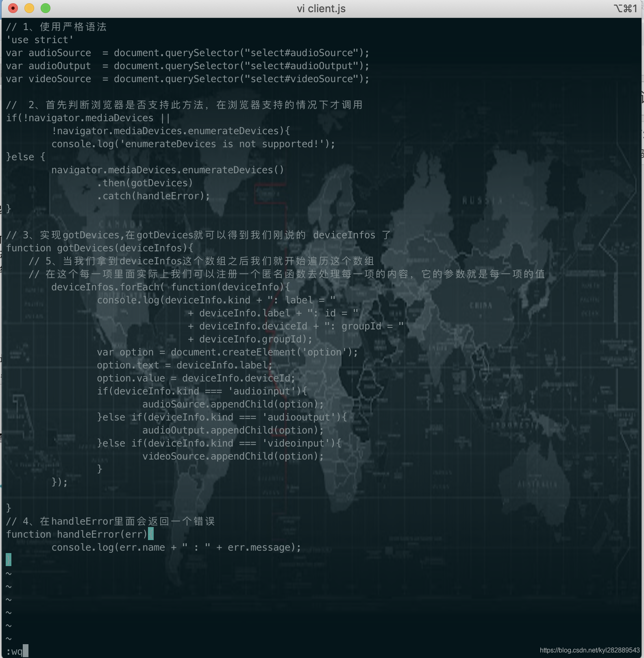Image resolution: width=644 pixels, height=658 pixels.
Task: Click '+ deviceInfo.groupId);' line
Action: point(250,339)
